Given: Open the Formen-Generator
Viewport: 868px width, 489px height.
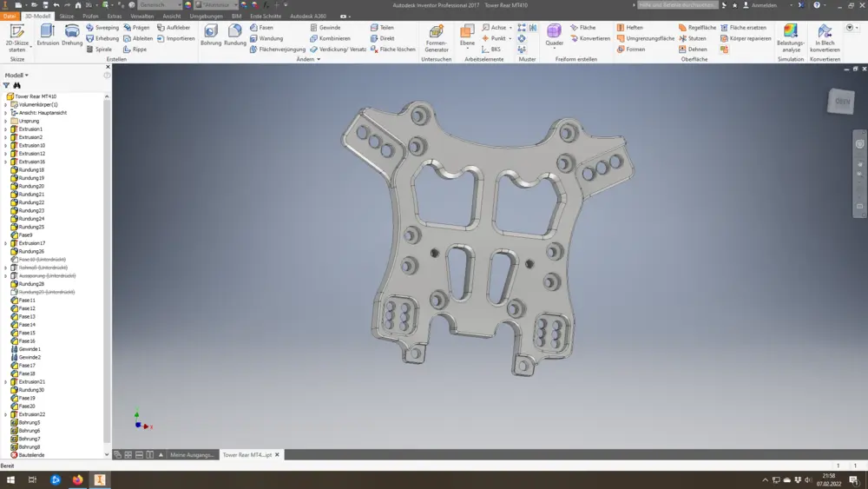Looking at the screenshot, I should click(437, 38).
